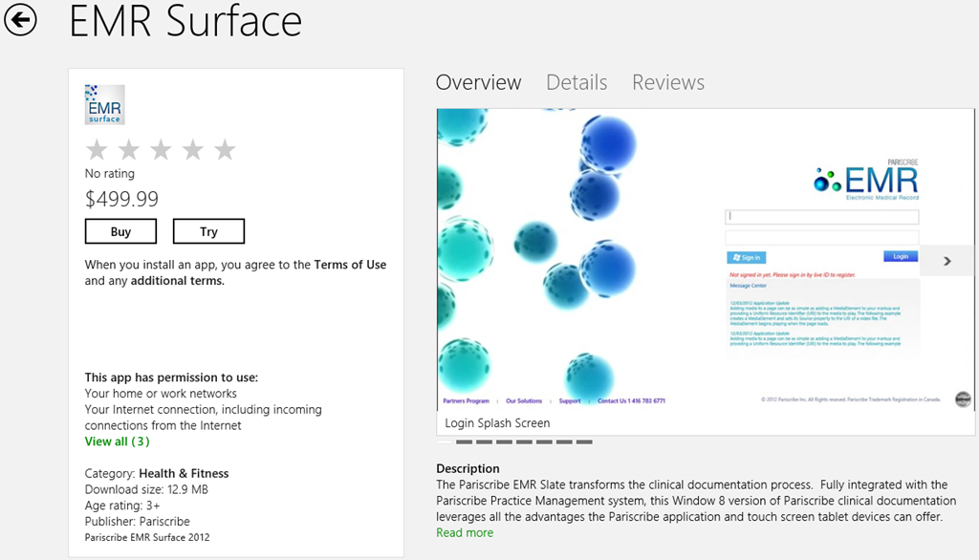Switch to the Overview tab
This screenshot has width=979, height=560.
478,83
